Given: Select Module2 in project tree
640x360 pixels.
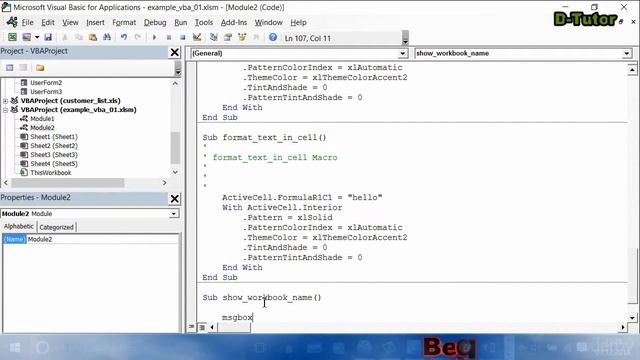Looking at the screenshot, I should pyautogui.click(x=42, y=127).
